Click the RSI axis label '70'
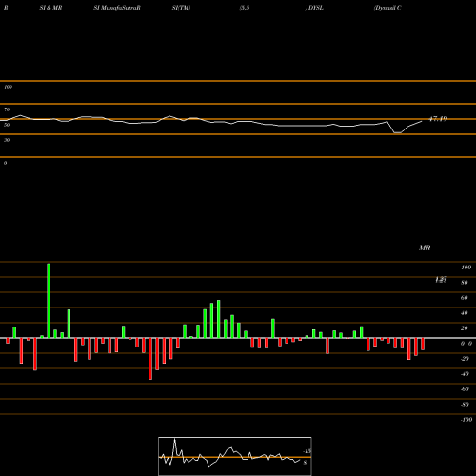 [7, 109]
